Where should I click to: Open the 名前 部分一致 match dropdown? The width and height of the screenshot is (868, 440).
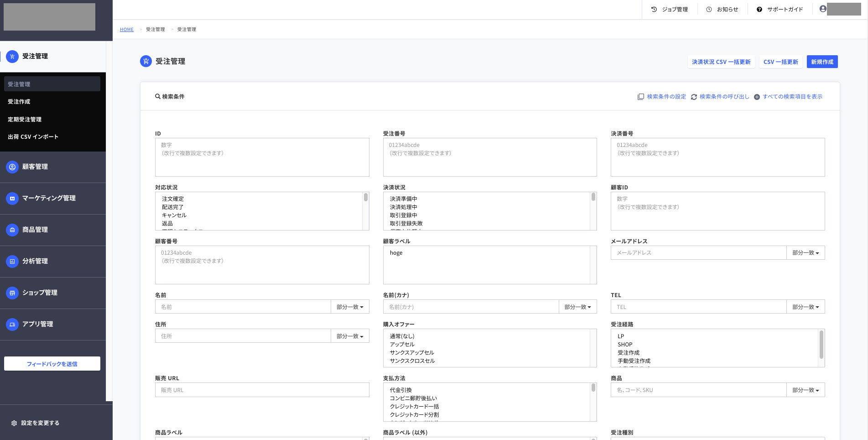[350, 307]
